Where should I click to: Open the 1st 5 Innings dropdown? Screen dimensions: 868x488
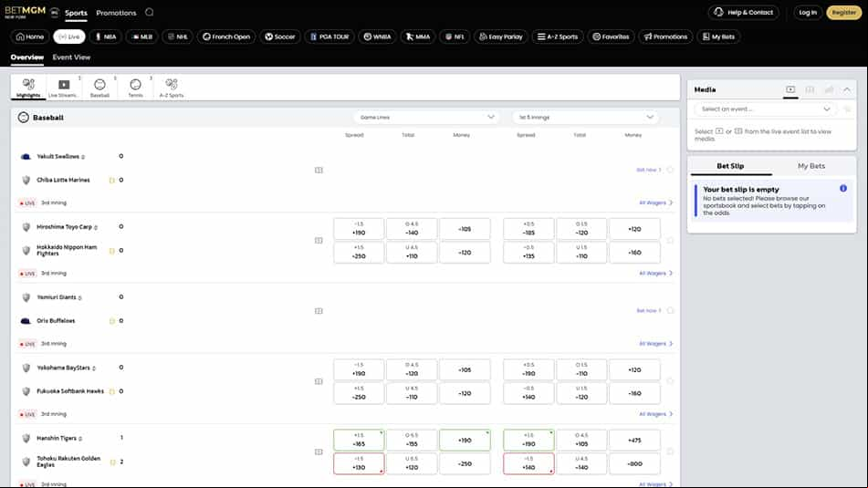586,118
